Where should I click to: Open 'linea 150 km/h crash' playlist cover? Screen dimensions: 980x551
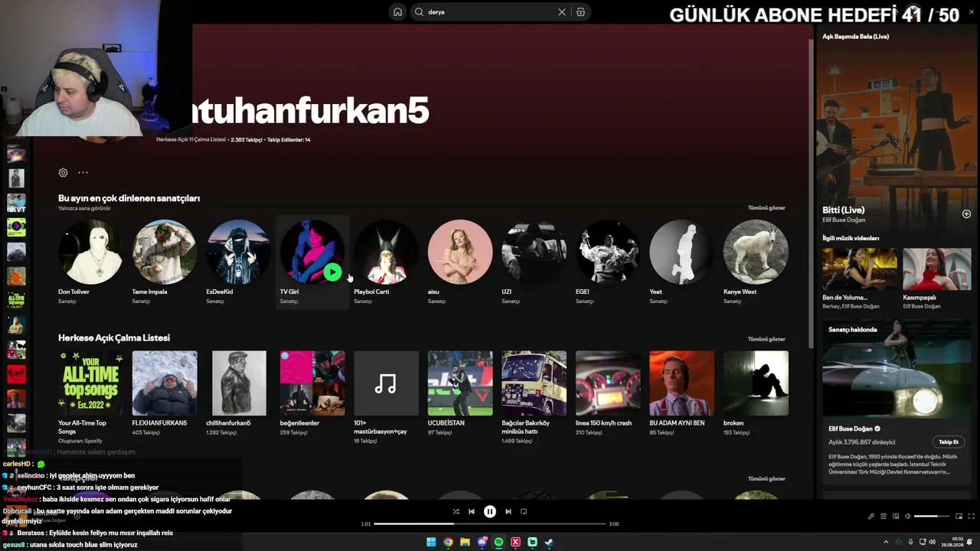(608, 383)
